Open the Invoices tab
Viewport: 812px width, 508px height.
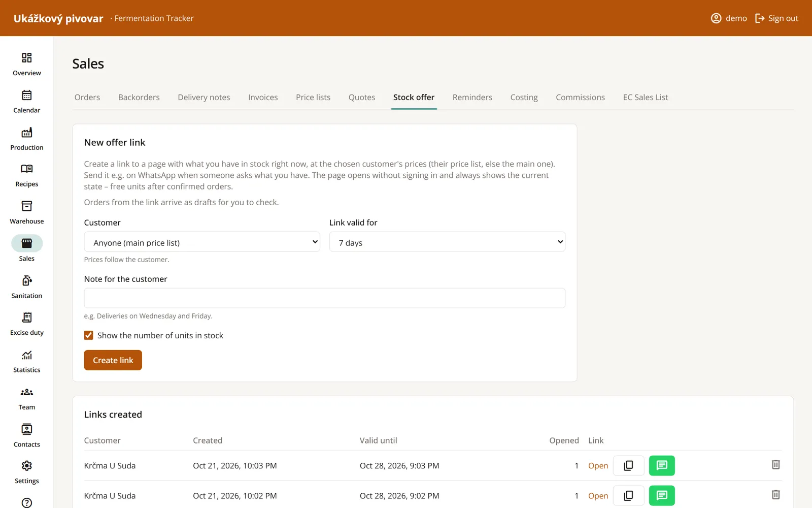click(x=263, y=97)
